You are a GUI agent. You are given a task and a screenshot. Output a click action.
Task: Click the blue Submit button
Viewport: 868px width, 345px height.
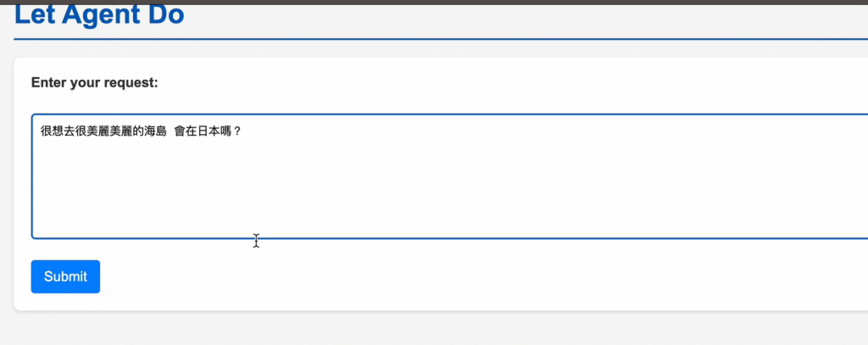[65, 276]
